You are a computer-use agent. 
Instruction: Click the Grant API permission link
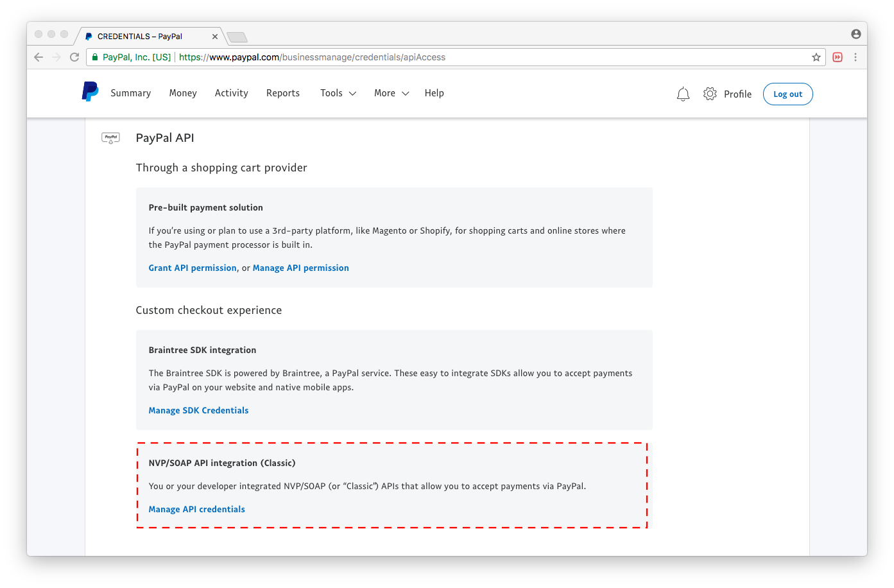(x=193, y=268)
